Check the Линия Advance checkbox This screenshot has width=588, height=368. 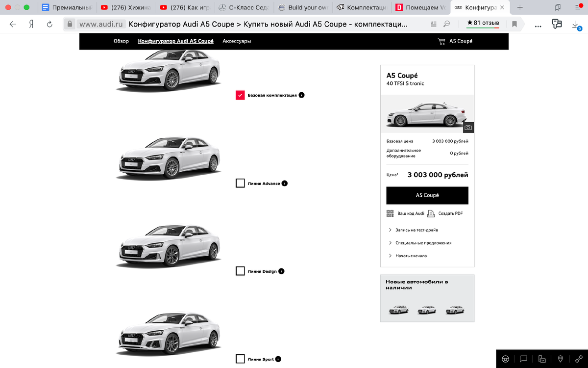pos(240,184)
